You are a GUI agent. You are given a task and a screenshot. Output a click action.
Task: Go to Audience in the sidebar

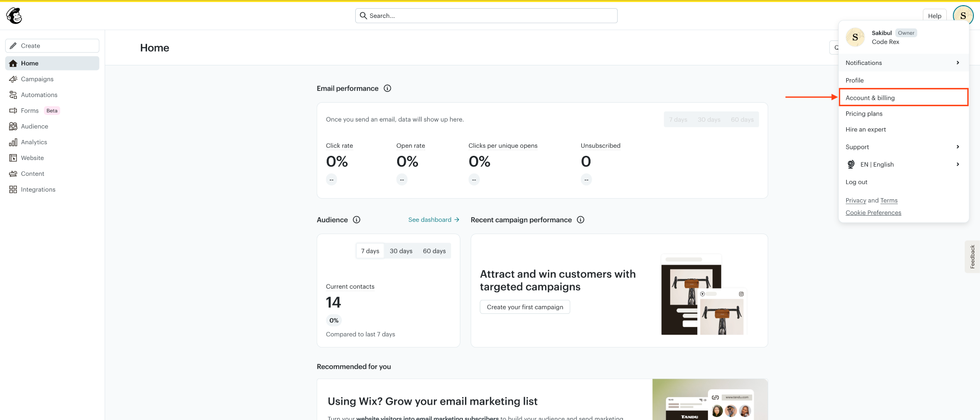tap(52, 126)
